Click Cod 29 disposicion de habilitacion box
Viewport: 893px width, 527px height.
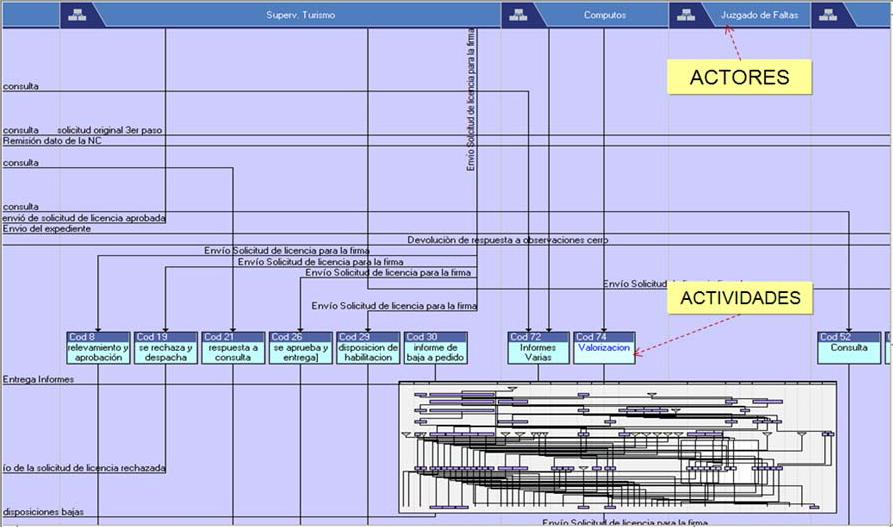click(x=368, y=348)
